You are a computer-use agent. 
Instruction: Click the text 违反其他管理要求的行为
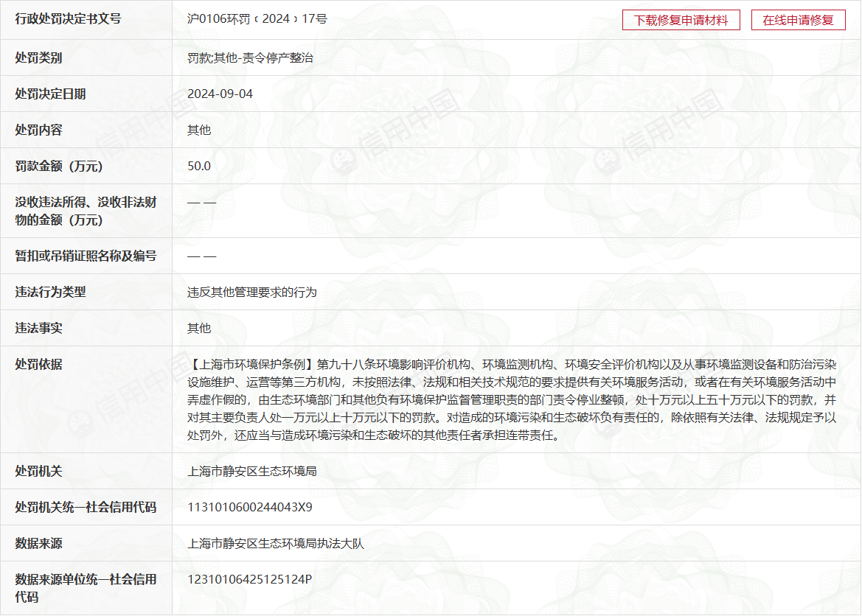[x=252, y=293]
